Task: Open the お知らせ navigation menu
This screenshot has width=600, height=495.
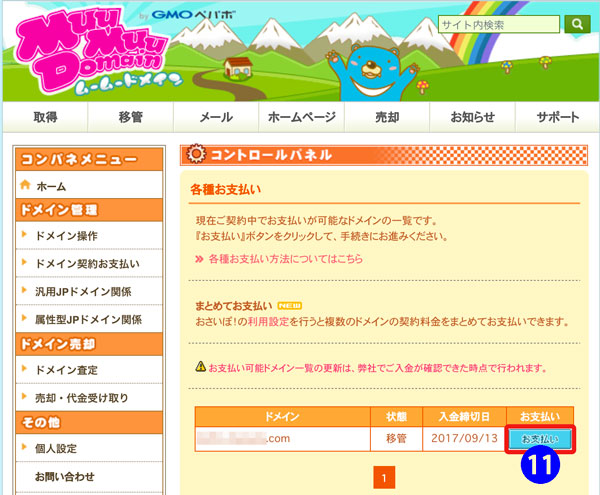Action: coord(473,117)
